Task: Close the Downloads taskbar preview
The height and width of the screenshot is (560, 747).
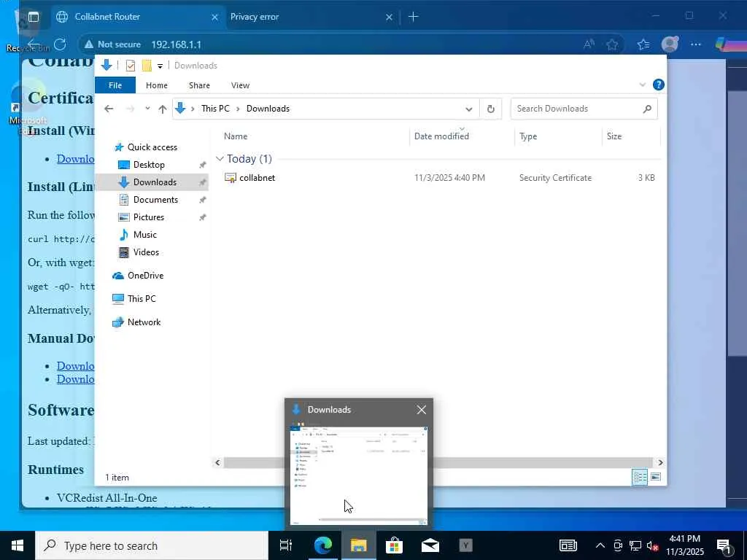Action: [x=421, y=410]
